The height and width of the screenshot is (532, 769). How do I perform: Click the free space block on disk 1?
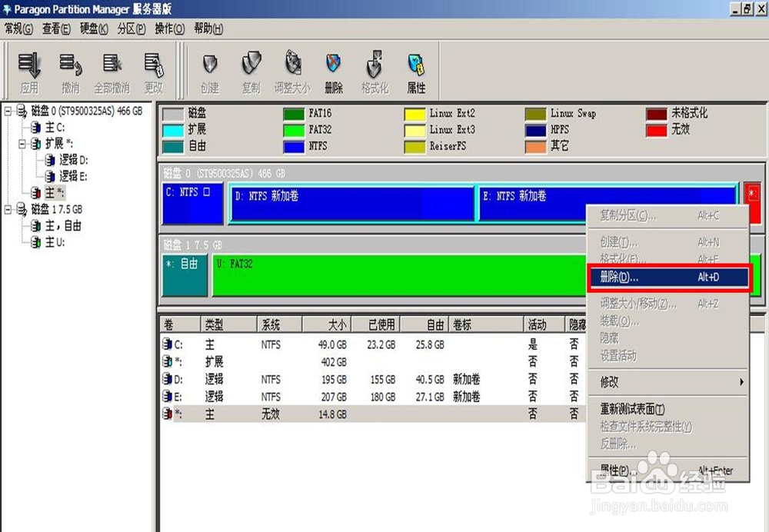[x=185, y=275]
